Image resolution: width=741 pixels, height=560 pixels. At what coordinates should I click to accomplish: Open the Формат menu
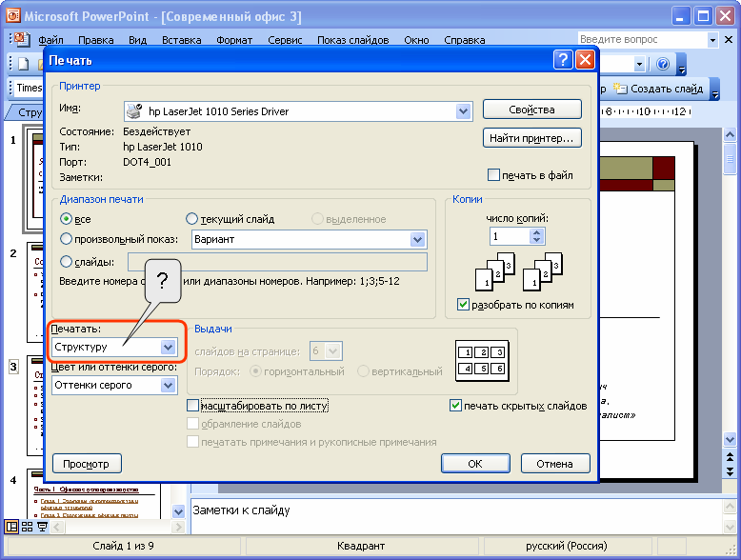tap(234, 40)
